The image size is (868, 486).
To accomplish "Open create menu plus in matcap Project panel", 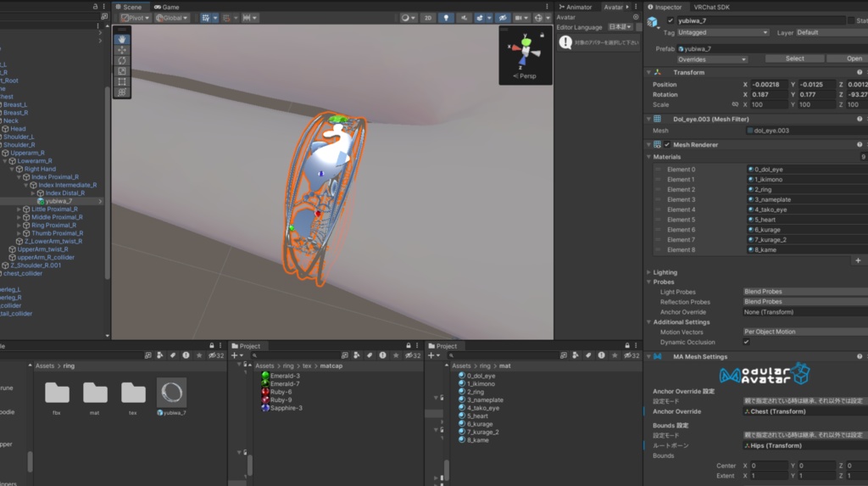I will click(237, 355).
